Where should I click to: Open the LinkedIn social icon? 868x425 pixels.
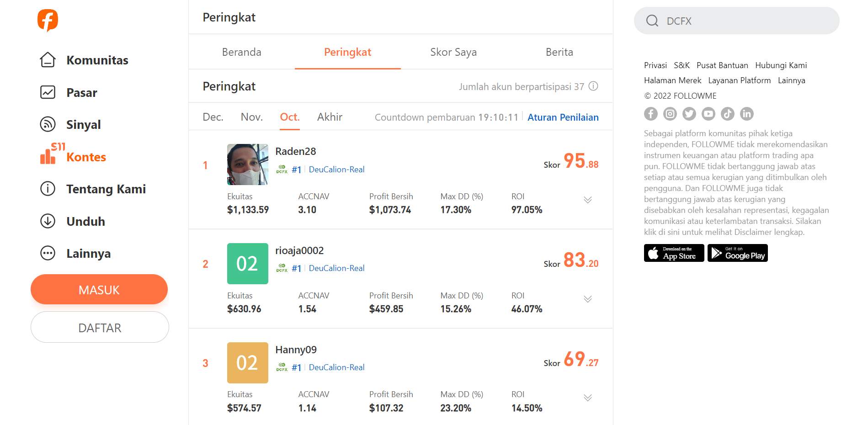747,114
